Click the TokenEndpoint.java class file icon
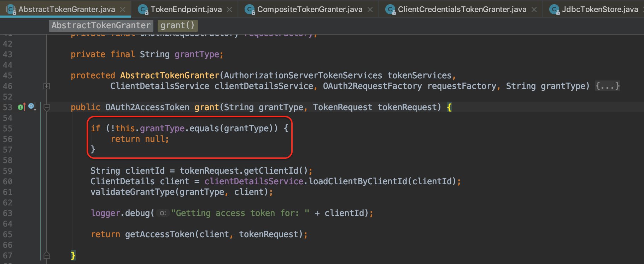This screenshot has width=644, height=264. pyautogui.click(x=143, y=9)
